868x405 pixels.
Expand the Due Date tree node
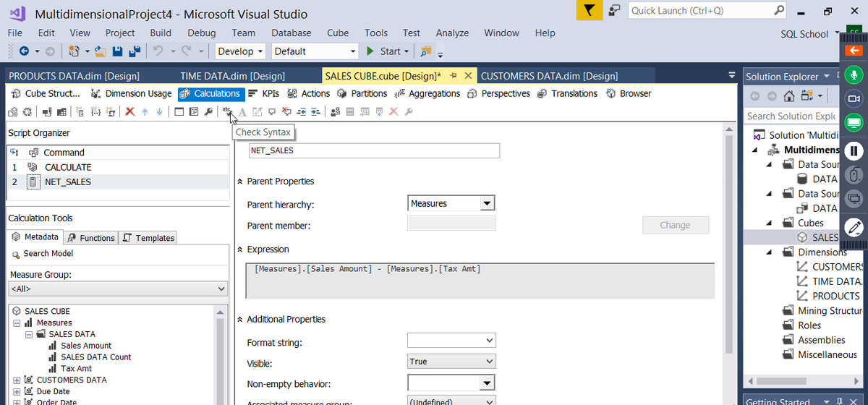pyautogui.click(x=17, y=392)
